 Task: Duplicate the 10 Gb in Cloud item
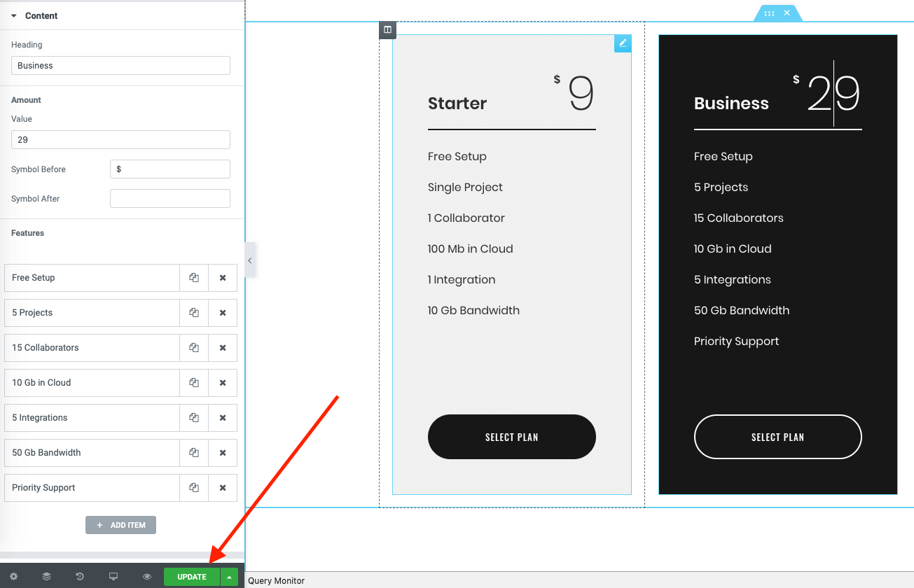coord(194,383)
